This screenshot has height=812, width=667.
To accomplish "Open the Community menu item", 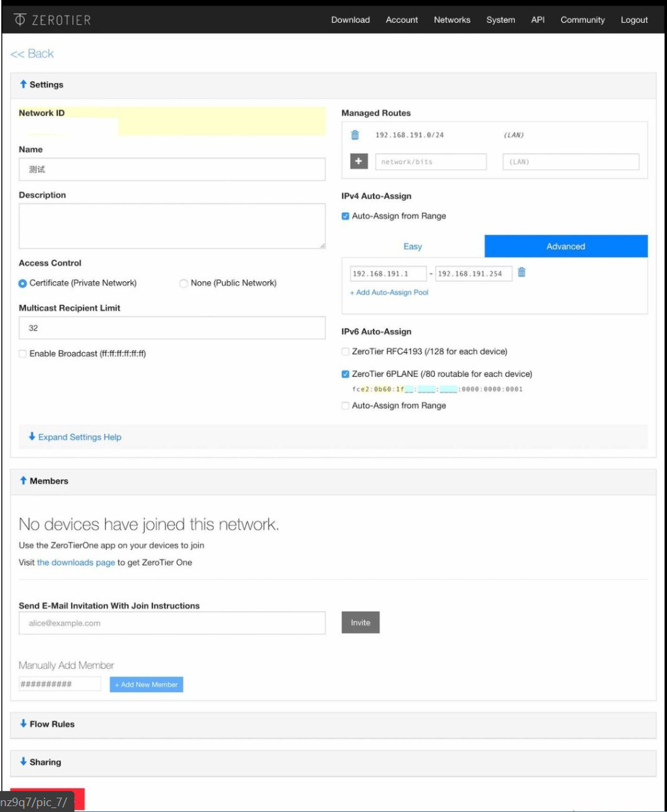I will (x=582, y=20).
